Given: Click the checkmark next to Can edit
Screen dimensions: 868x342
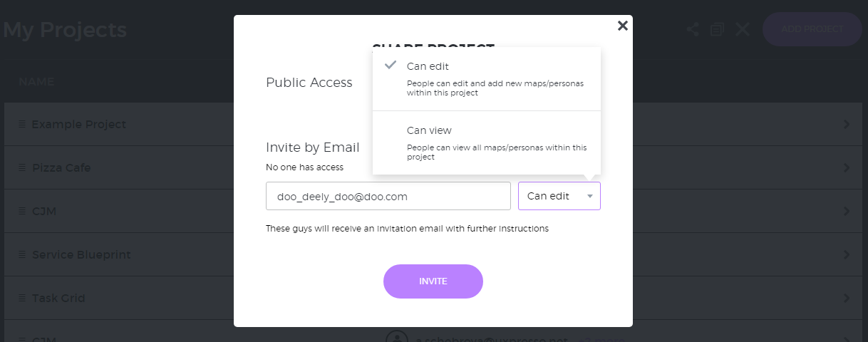Looking at the screenshot, I should click(x=390, y=65).
